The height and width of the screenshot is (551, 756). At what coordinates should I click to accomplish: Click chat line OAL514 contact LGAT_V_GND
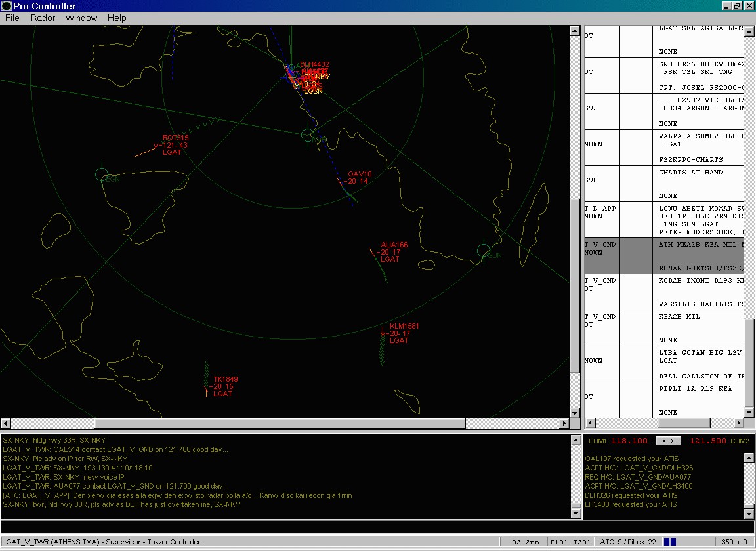115,449
